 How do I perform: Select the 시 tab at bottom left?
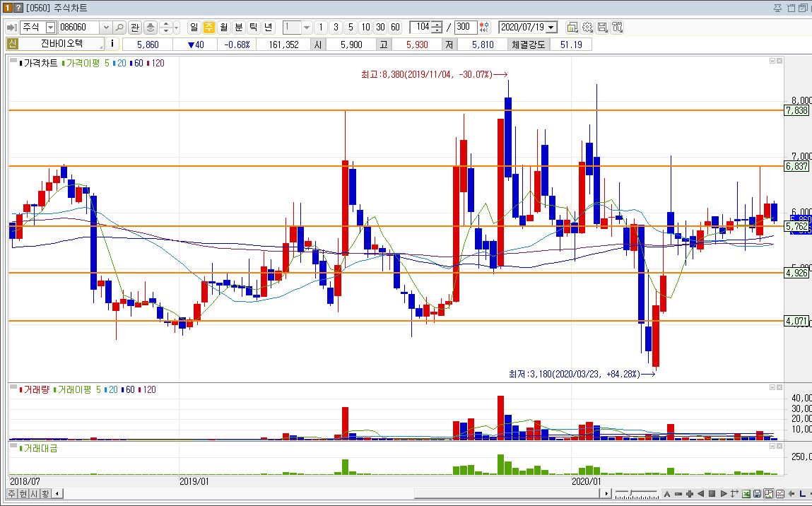click(34, 493)
